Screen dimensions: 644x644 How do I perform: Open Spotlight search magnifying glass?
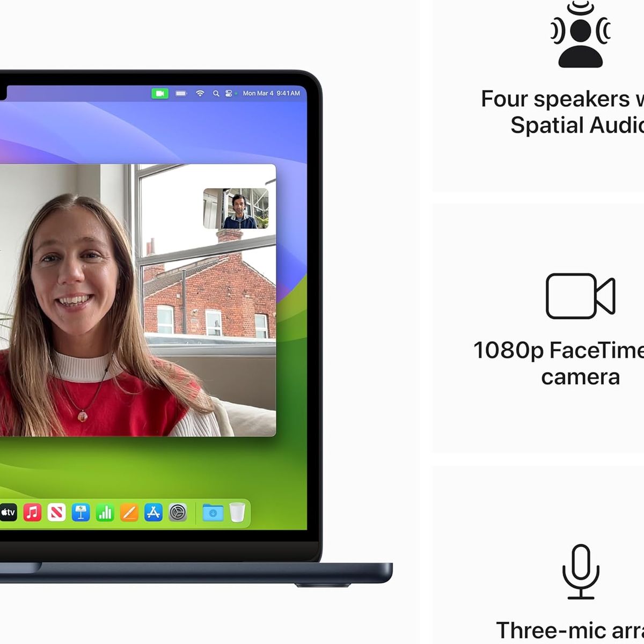(x=216, y=93)
